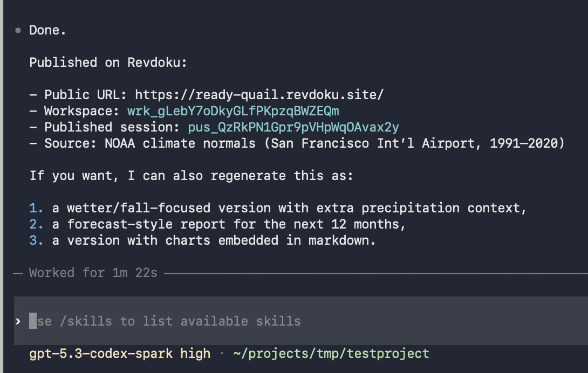
Task: Click the prompt input field placeholder text
Action: (165, 321)
